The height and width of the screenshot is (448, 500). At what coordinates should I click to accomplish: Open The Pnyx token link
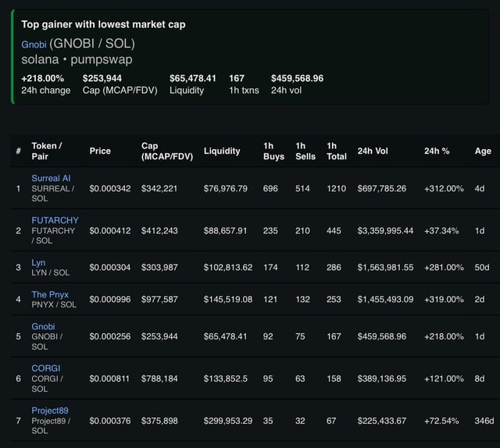pyautogui.click(x=50, y=294)
